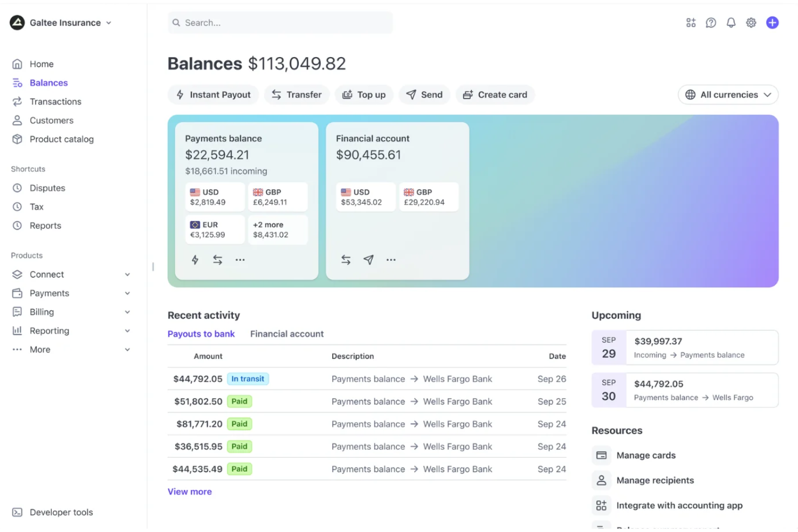The width and height of the screenshot is (798, 532).
Task: Open the Galtee Insurance account switcher
Action: 61,23
